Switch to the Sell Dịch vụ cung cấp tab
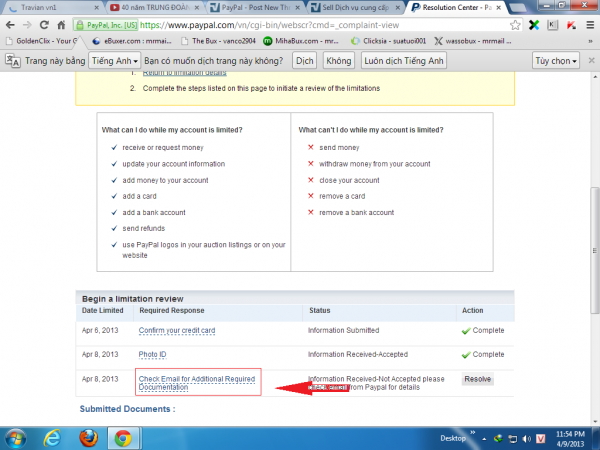This screenshot has height=450, width=600. [354, 7]
